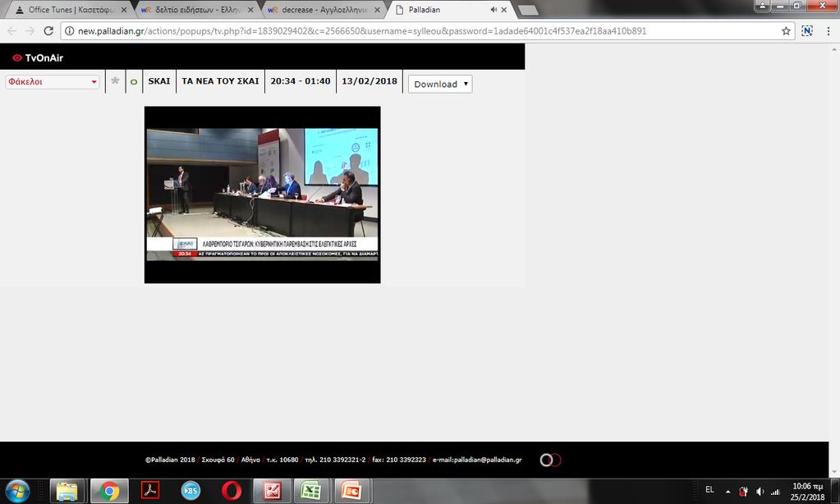Click the address bar URL

click(x=362, y=31)
